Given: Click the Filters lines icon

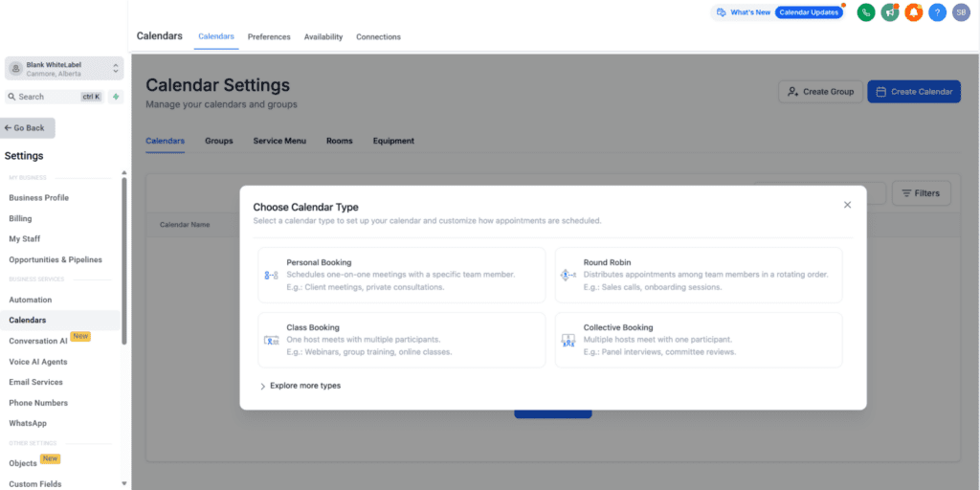Looking at the screenshot, I should (906, 193).
